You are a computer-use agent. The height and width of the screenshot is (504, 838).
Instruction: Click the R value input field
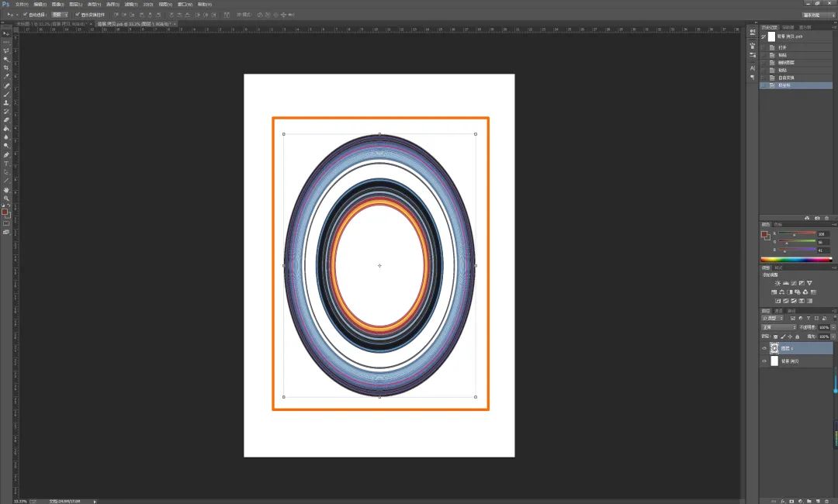pyautogui.click(x=822, y=234)
